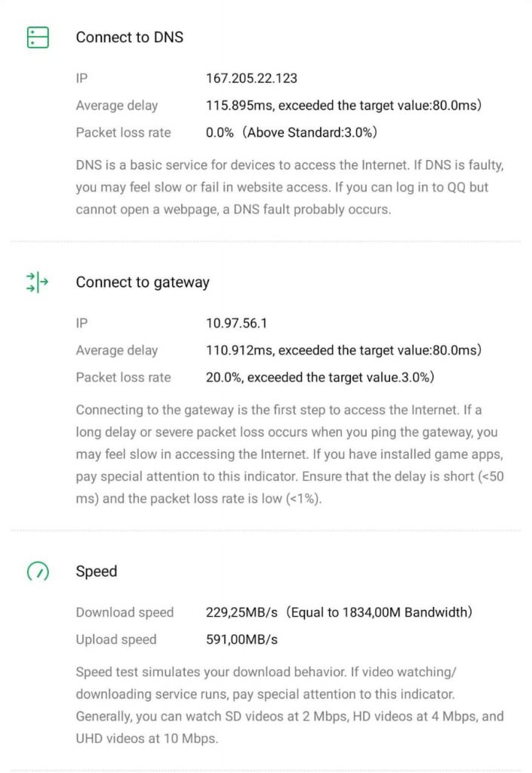The width and height of the screenshot is (532, 773).
Task: Click the DNS IP address 167.205.22.123
Action: click(251, 78)
